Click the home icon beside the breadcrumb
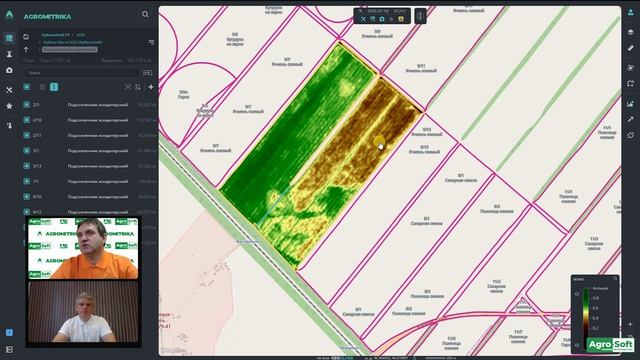Viewport: 640px width, 360px height. (26, 37)
